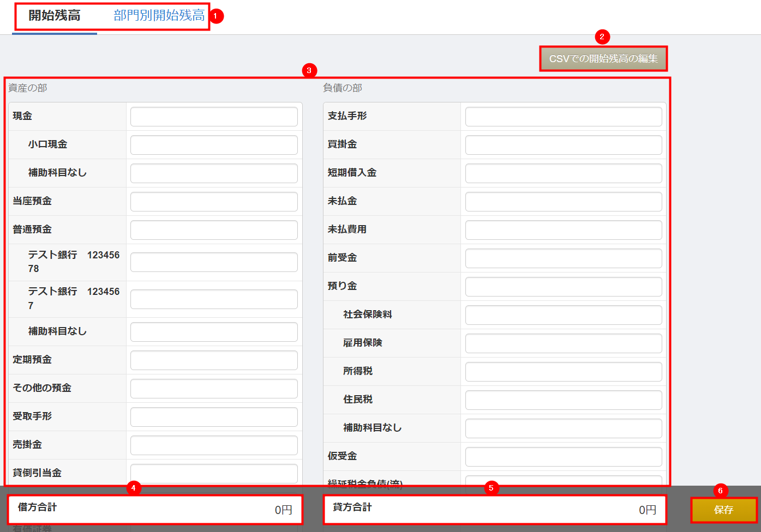Viewport: 761px width, 532px height.
Task: Select the 小口現金 input box
Action: (214, 145)
